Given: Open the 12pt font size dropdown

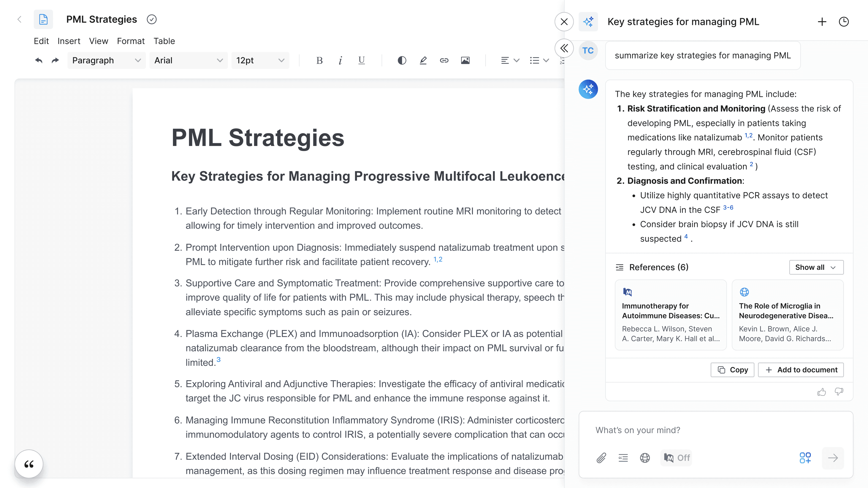Looking at the screenshot, I should (260, 60).
